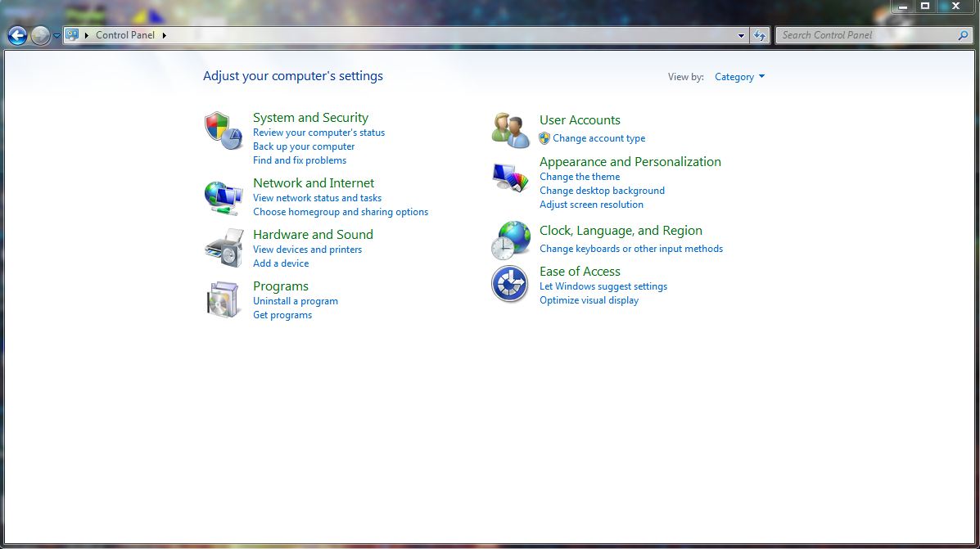Viewport: 980px width, 549px height.
Task: Open Appearance and Personalization heading
Action: pos(630,162)
